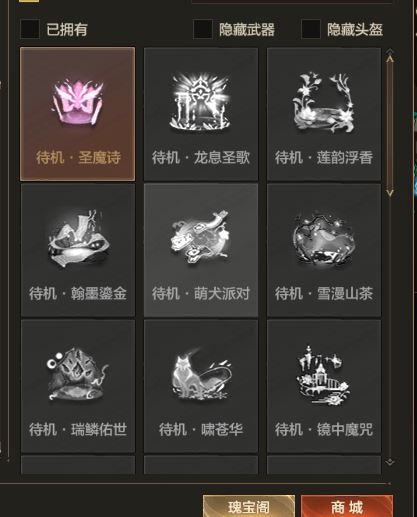
Task: Choose the 待机·龙息圣歌 throne icon
Action: (x=201, y=102)
